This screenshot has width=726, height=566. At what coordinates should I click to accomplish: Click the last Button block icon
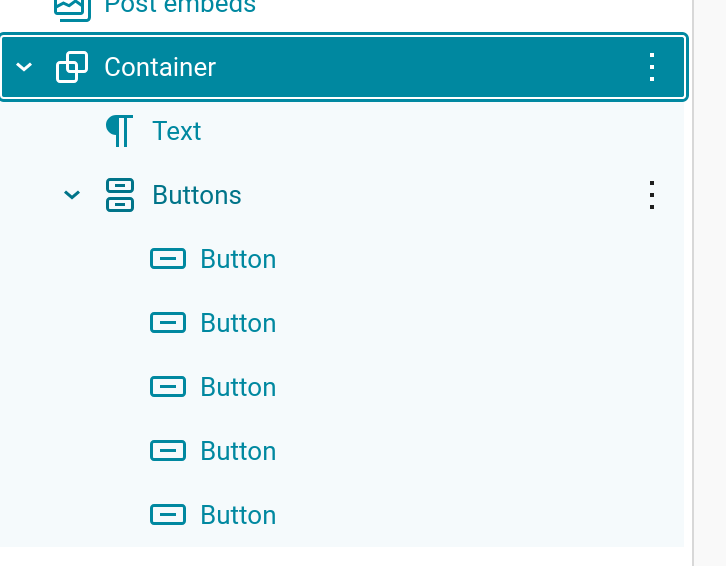click(x=168, y=515)
